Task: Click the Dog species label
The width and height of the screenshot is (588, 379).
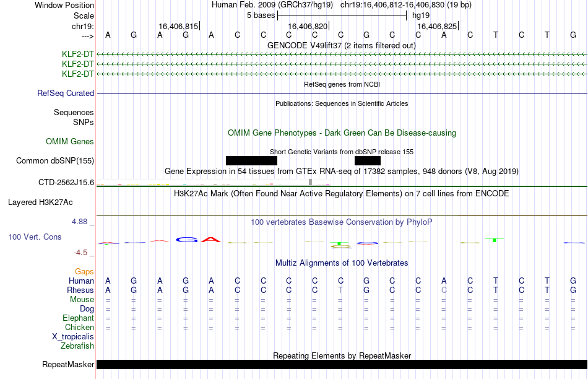Action: [x=87, y=309]
